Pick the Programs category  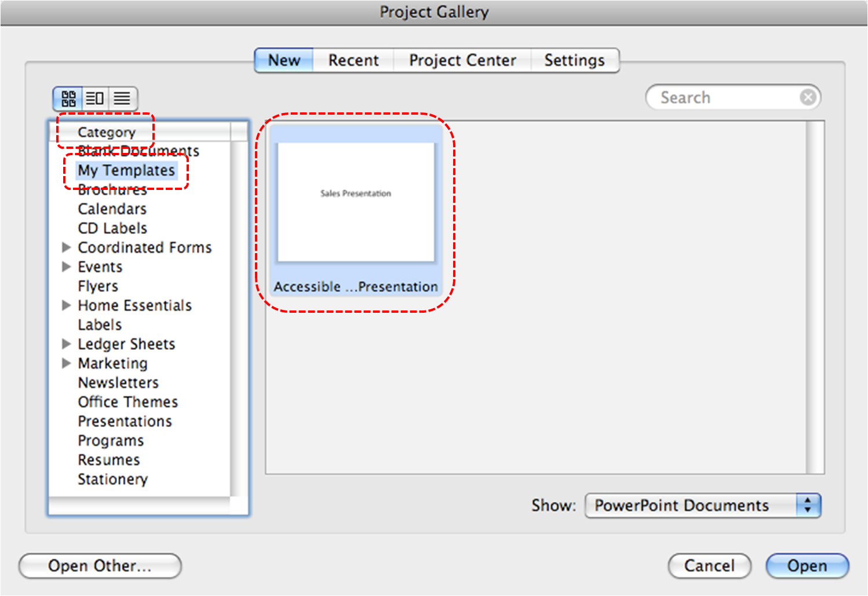click(x=111, y=441)
